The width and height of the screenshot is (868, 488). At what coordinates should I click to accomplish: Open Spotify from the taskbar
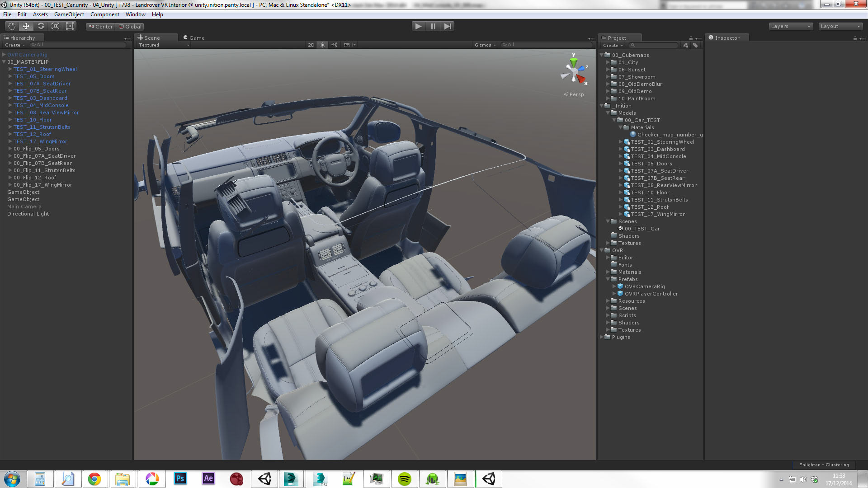404,479
